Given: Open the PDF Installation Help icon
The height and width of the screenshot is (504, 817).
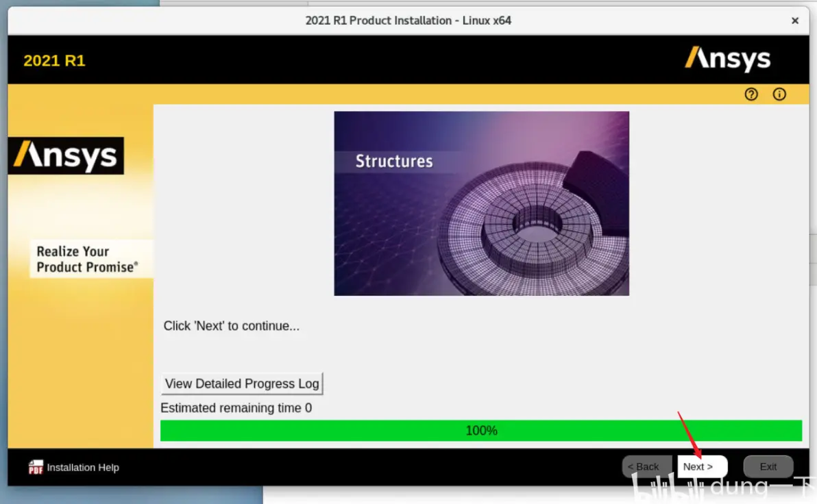Looking at the screenshot, I should 36,467.
